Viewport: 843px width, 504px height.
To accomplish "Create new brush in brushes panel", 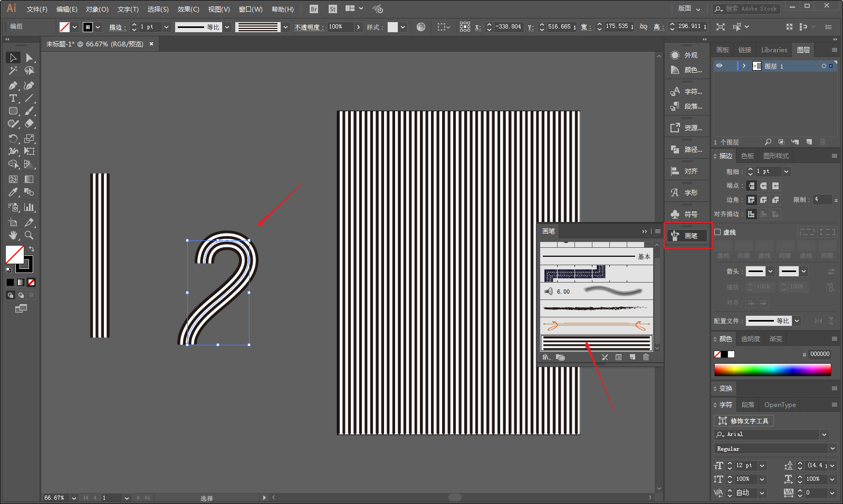I will 632,357.
